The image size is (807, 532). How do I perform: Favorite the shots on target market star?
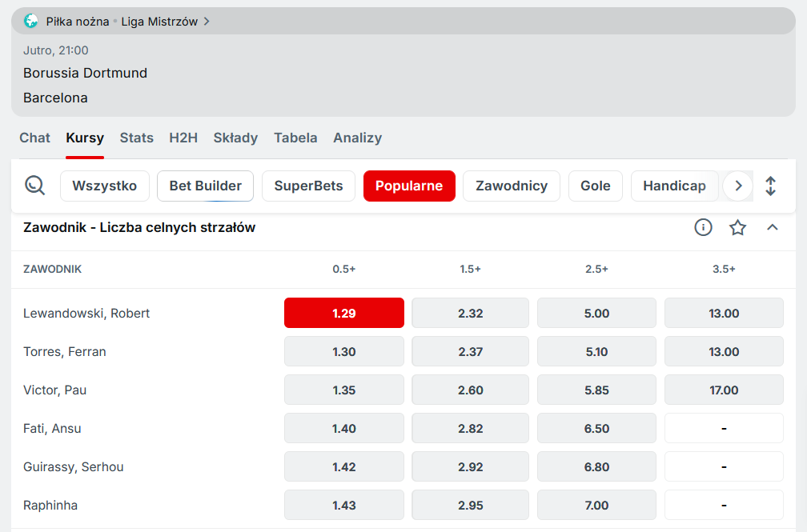[x=737, y=228]
